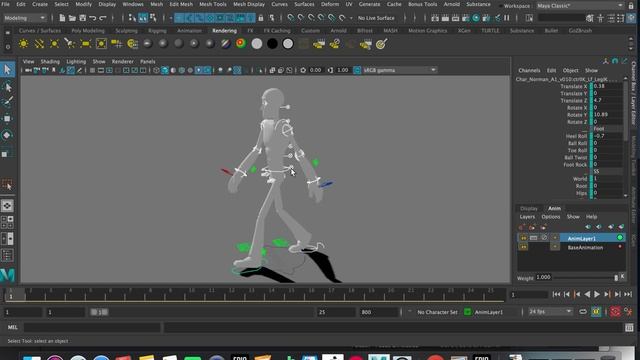Switch to the Rigging shelf tab
The image size is (640, 360).
pos(157,31)
